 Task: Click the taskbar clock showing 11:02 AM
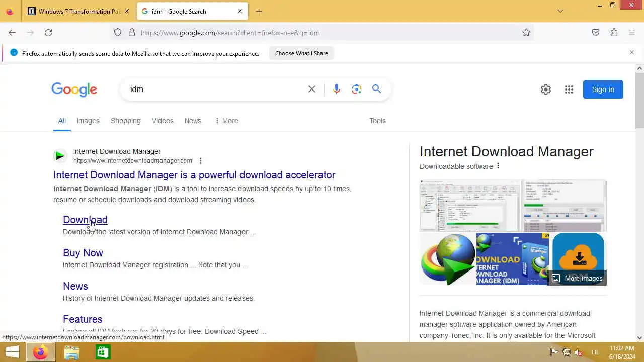pos(622,352)
